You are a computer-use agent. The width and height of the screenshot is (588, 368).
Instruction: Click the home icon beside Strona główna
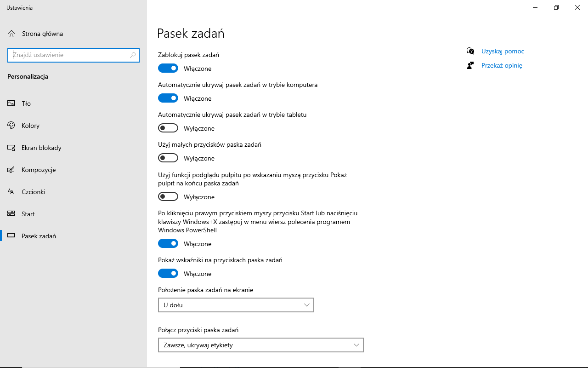(x=11, y=34)
